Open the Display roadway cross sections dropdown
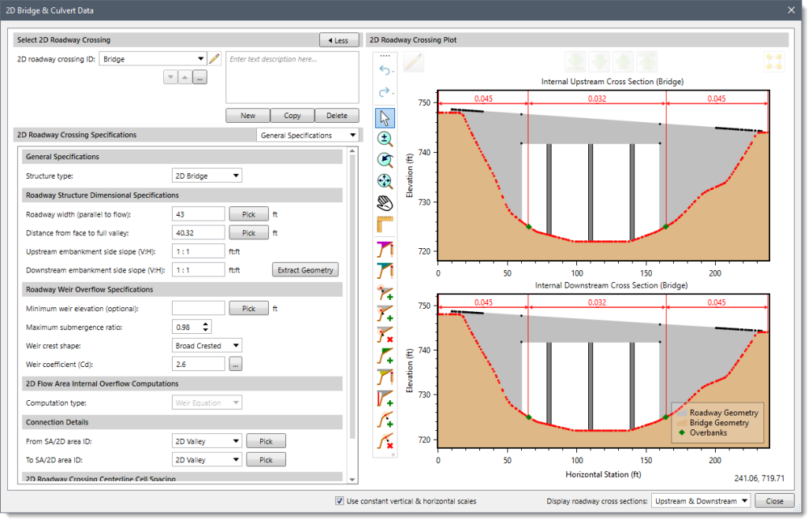This screenshot has height=523, width=812. (x=700, y=501)
